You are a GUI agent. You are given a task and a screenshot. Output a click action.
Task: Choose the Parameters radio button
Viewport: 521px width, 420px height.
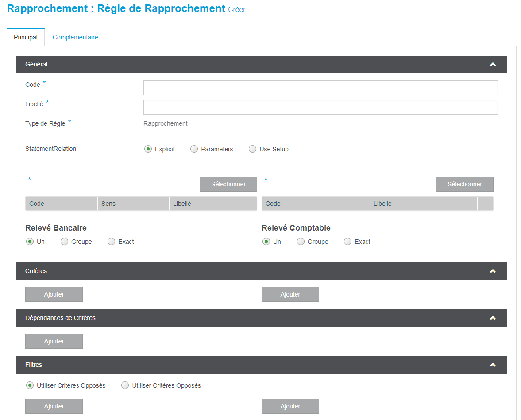tap(194, 149)
